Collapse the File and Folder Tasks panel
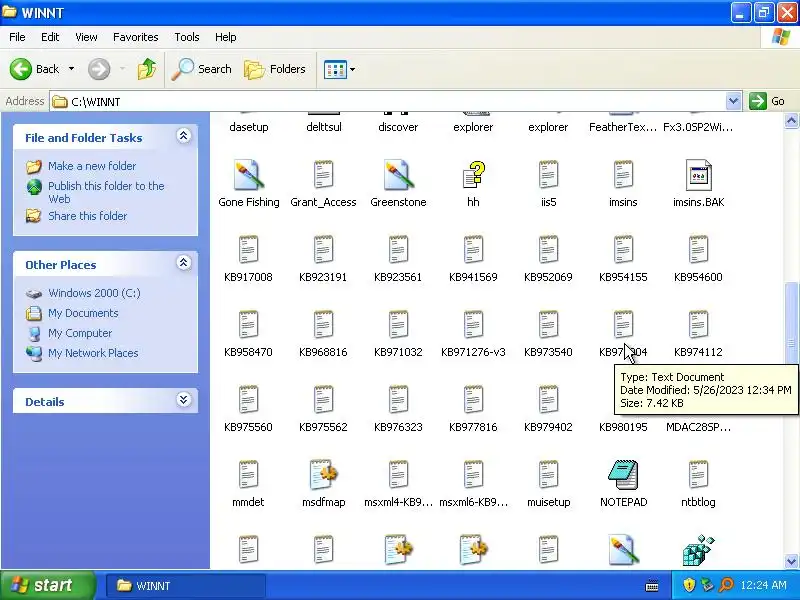Image resolution: width=800 pixels, height=600 pixels. click(184, 136)
